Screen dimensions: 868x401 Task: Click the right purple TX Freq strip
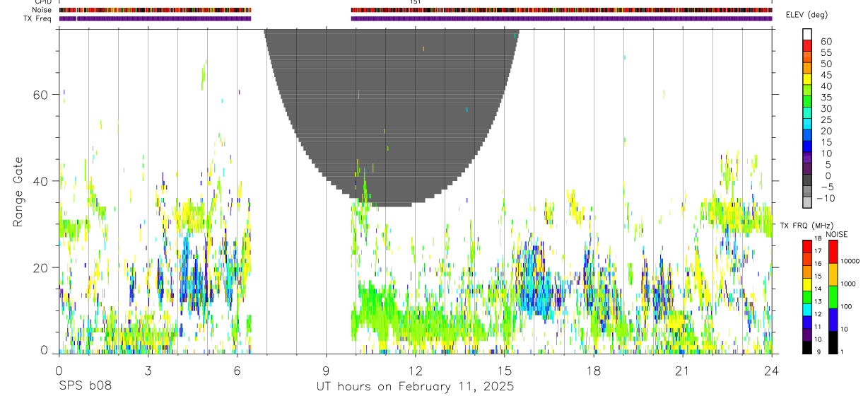point(561,18)
